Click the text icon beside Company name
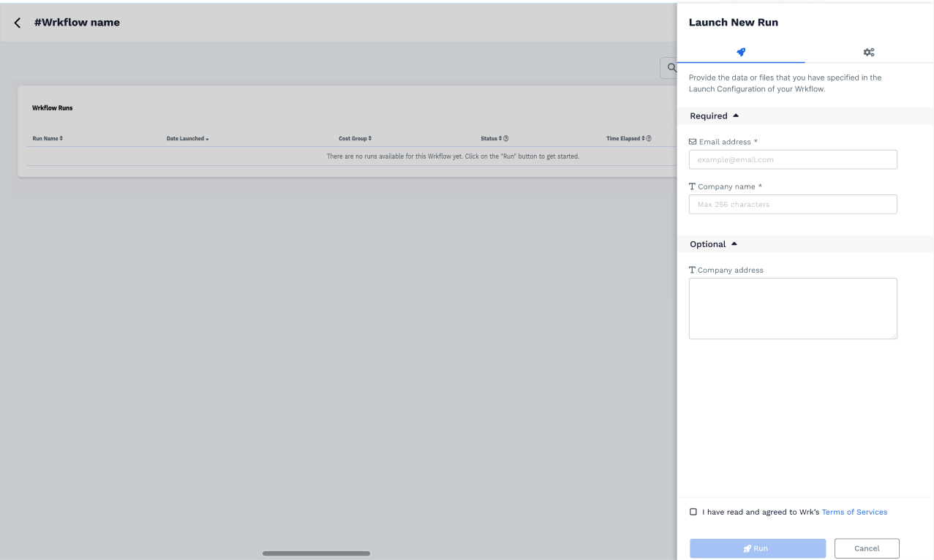The image size is (934, 560). pos(692,186)
